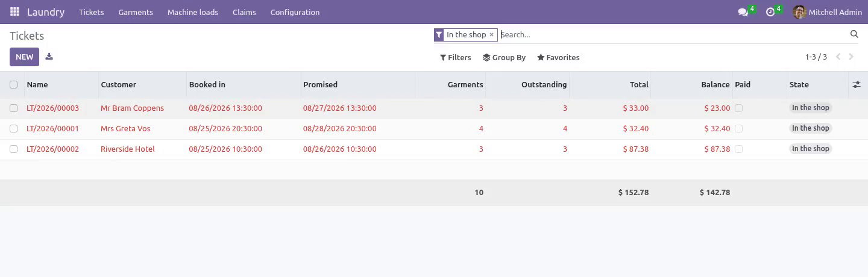Click the funnel icon on filter facet
The height and width of the screenshot is (277, 868).
[439, 35]
